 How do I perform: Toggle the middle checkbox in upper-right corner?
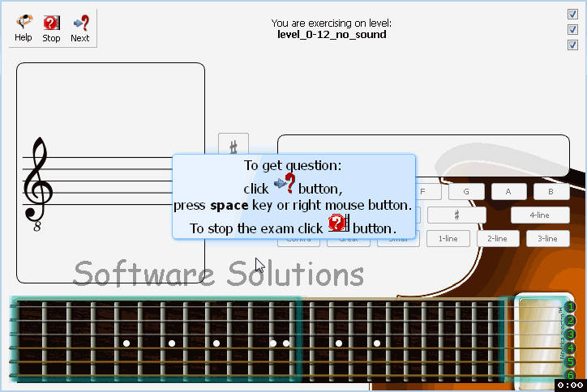pos(572,29)
